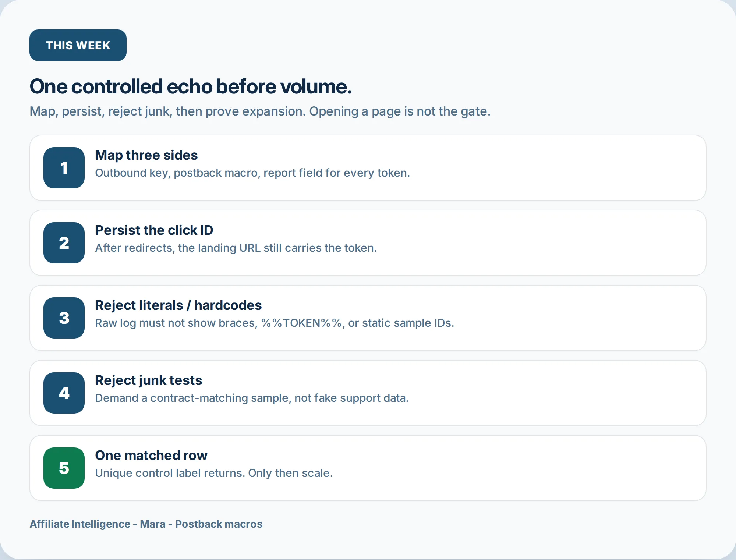Click the green step 5 badge
Image resolution: width=736 pixels, height=560 pixels.
pos(64,468)
